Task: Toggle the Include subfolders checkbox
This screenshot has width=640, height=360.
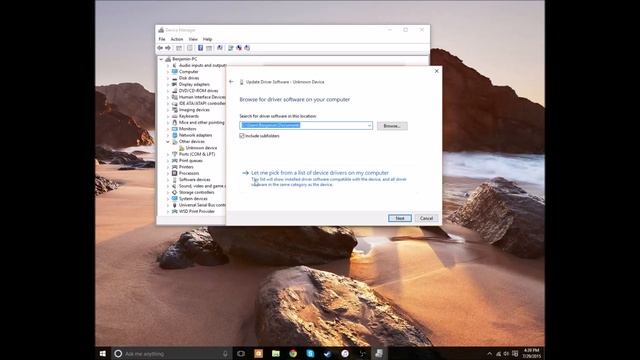Action: [242, 136]
